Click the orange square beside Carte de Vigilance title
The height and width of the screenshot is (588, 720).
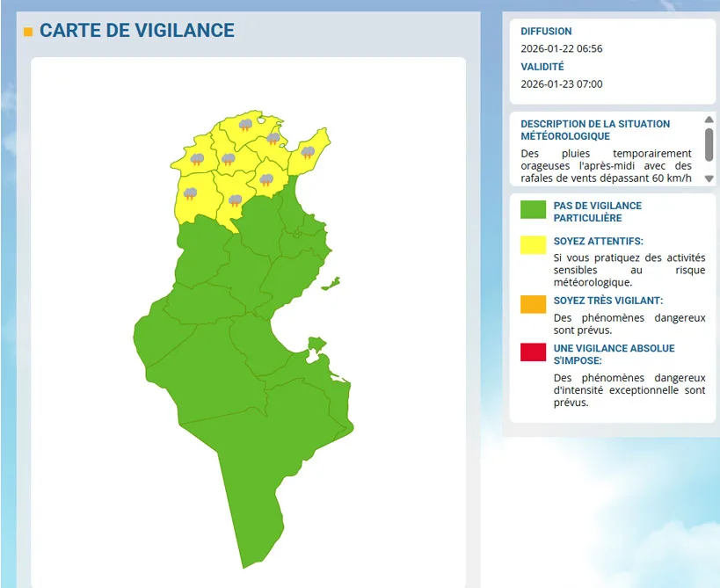pos(28,32)
